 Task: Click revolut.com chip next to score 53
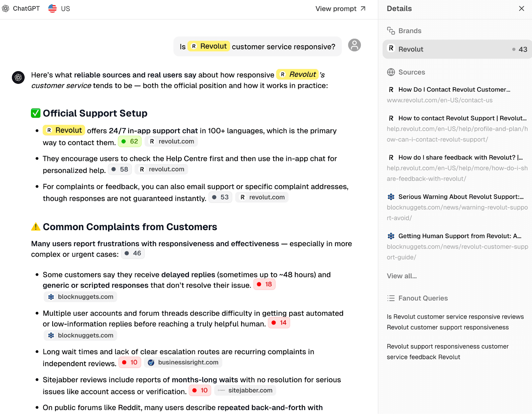[x=262, y=197]
